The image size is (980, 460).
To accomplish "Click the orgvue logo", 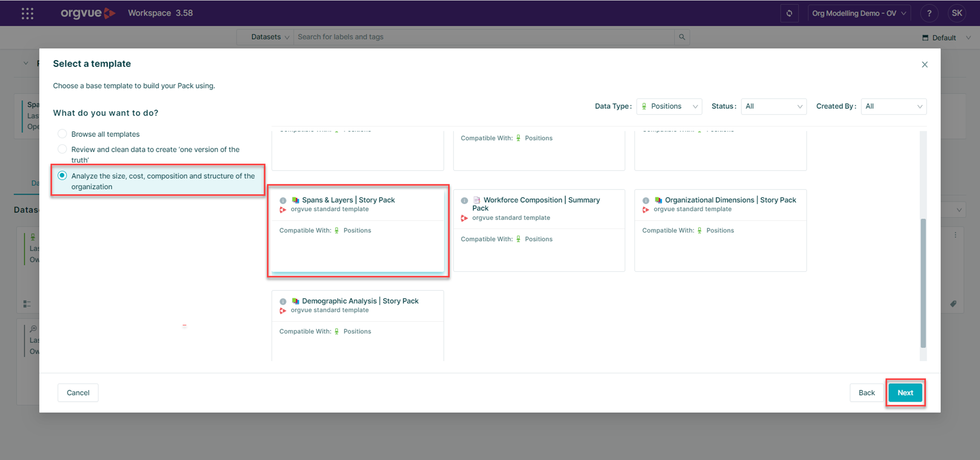I will point(88,13).
